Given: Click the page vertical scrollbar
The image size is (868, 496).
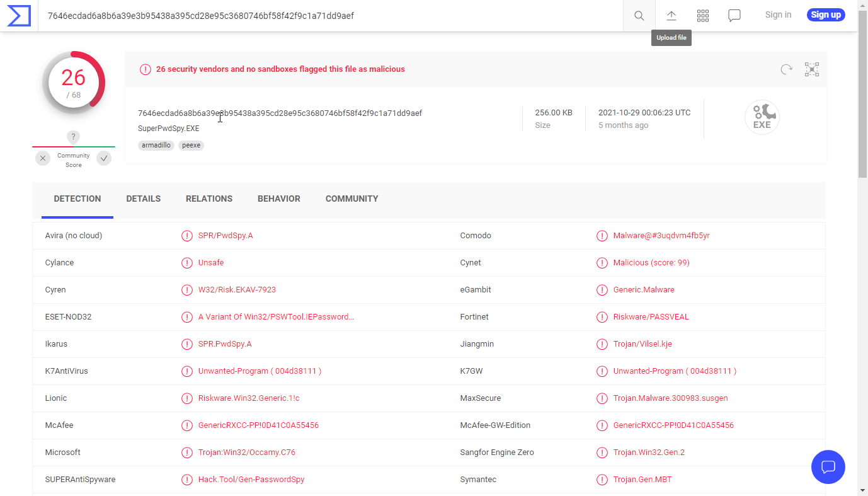Looking at the screenshot, I should (863, 95).
